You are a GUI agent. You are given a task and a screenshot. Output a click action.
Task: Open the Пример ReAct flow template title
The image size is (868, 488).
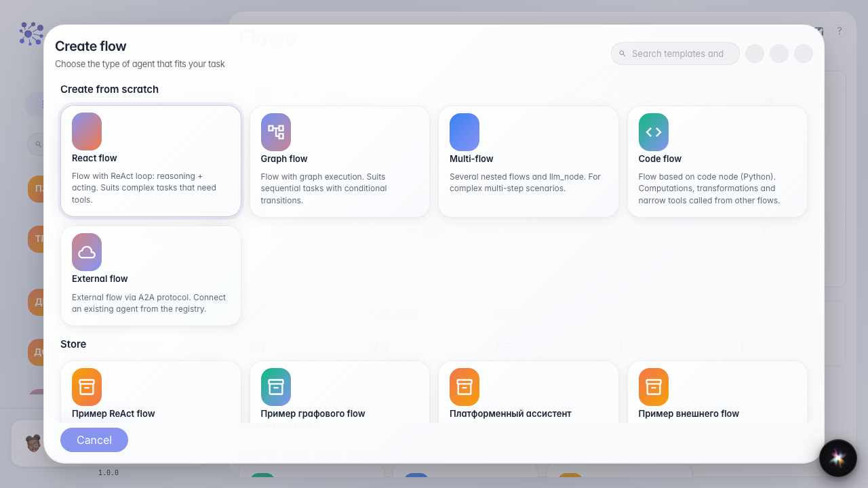point(113,413)
